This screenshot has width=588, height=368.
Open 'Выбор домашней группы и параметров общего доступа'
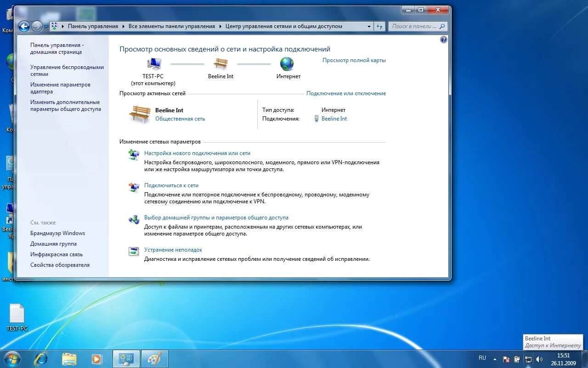[216, 218]
